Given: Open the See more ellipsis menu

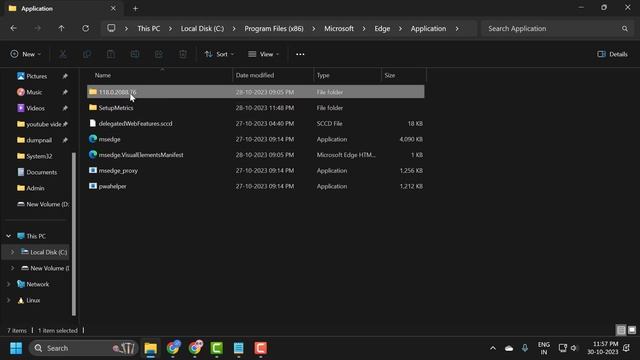Looking at the screenshot, I should click(x=300, y=54).
